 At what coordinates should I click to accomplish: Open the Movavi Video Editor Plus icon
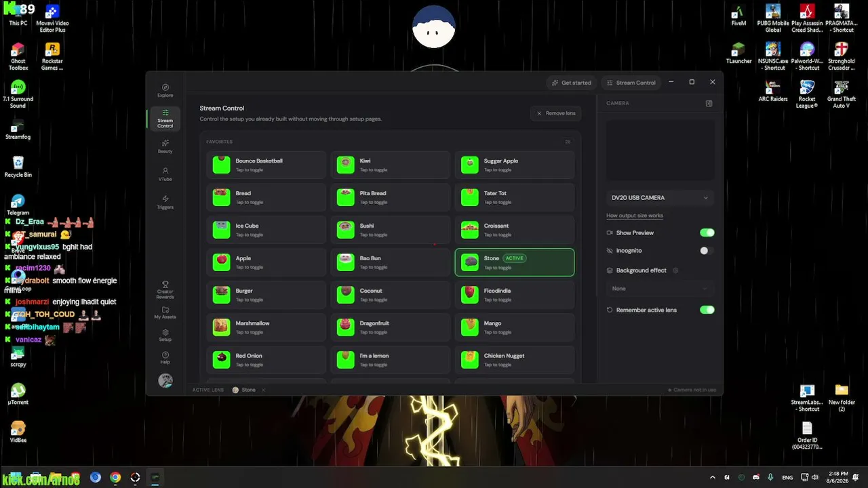coord(52,18)
